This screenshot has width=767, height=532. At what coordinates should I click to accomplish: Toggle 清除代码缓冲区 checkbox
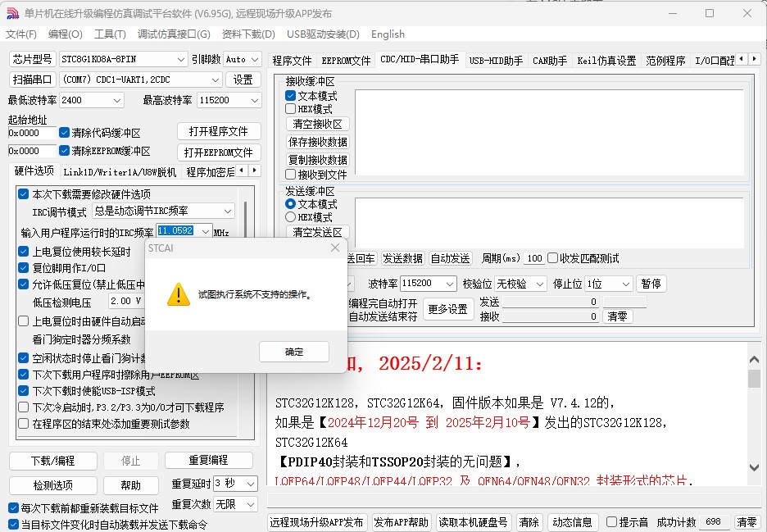click(64, 133)
